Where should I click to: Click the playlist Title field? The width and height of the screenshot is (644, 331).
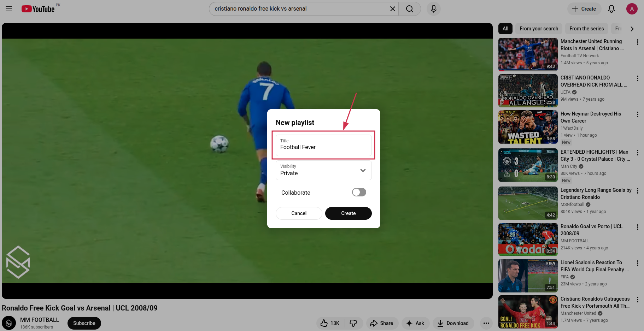click(x=324, y=145)
